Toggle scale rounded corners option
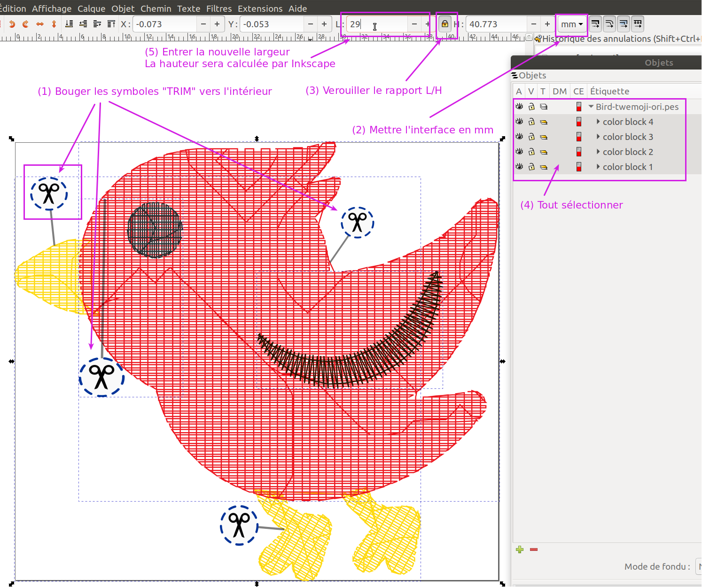702x588 pixels. (609, 23)
